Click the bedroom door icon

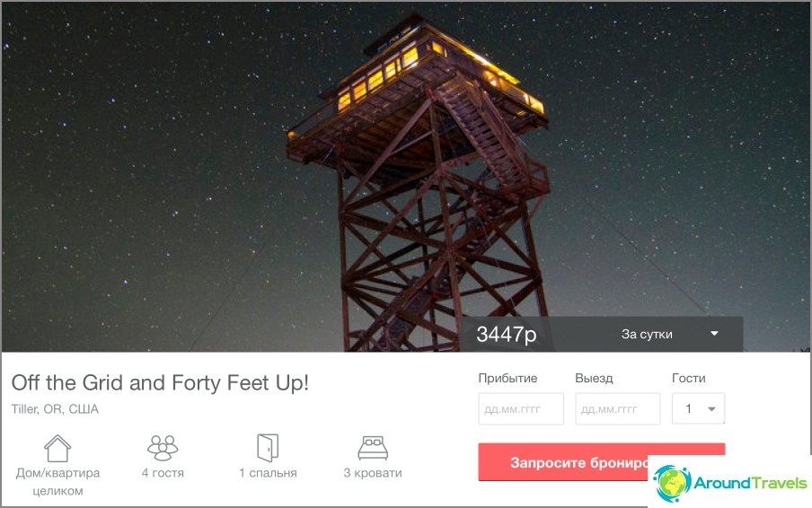(x=268, y=448)
